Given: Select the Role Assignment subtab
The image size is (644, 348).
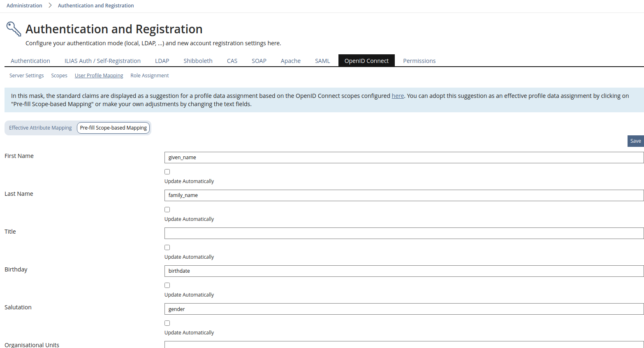Looking at the screenshot, I should click(150, 76).
